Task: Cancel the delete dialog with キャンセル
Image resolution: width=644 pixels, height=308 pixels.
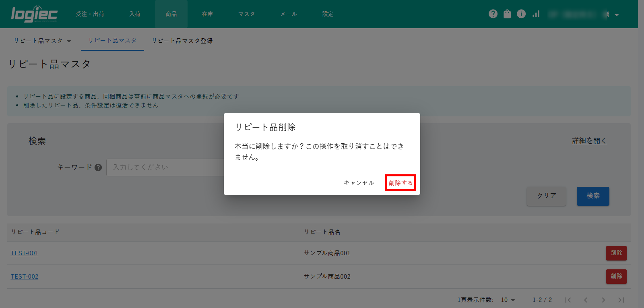Action: 359,183
